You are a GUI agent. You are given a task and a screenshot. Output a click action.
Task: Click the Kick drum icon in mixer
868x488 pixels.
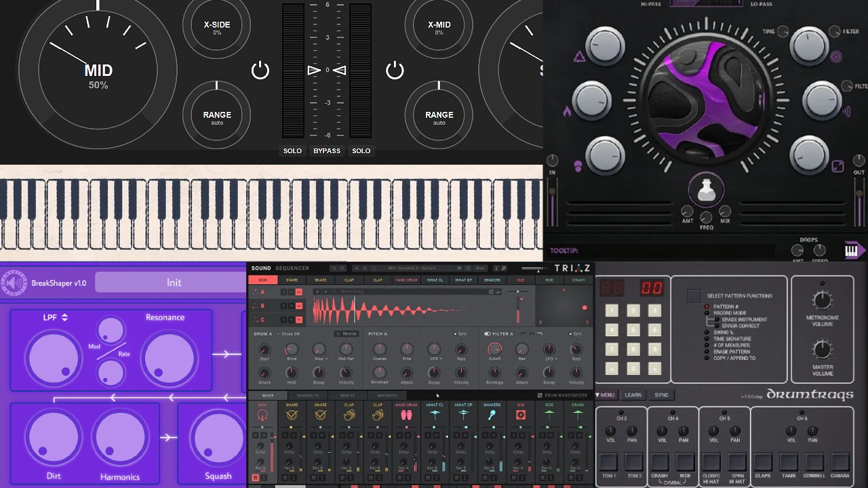point(262,415)
